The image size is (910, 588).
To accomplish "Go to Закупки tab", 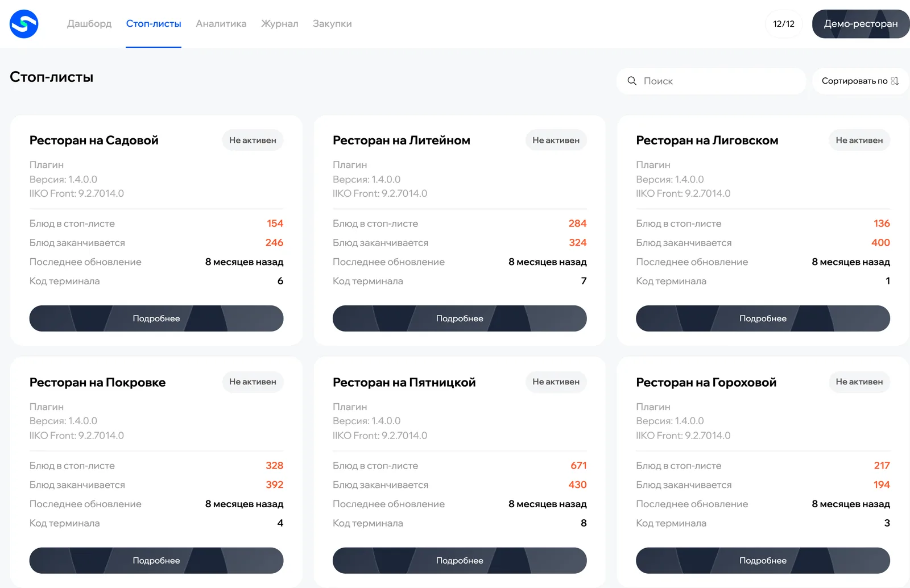I will pos(332,24).
